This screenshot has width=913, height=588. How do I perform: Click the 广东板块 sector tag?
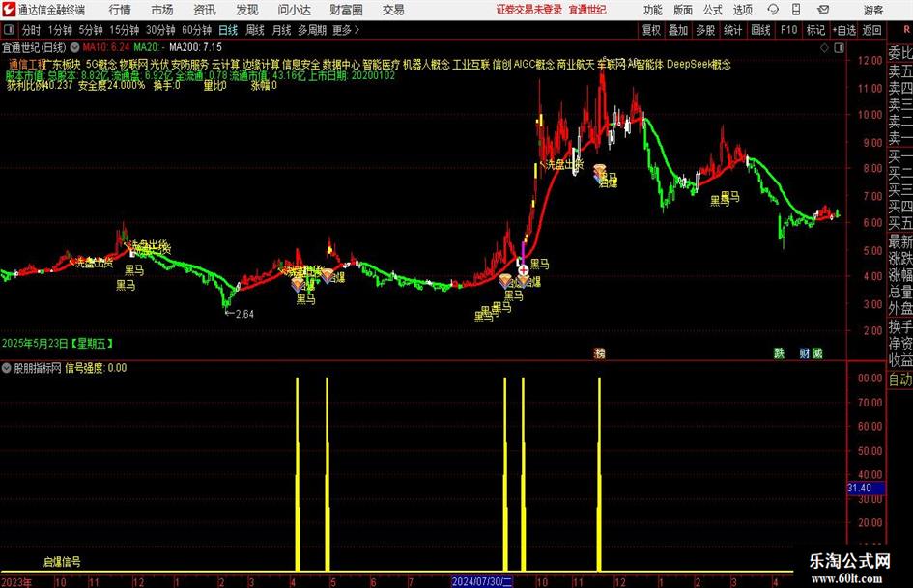(x=63, y=64)
